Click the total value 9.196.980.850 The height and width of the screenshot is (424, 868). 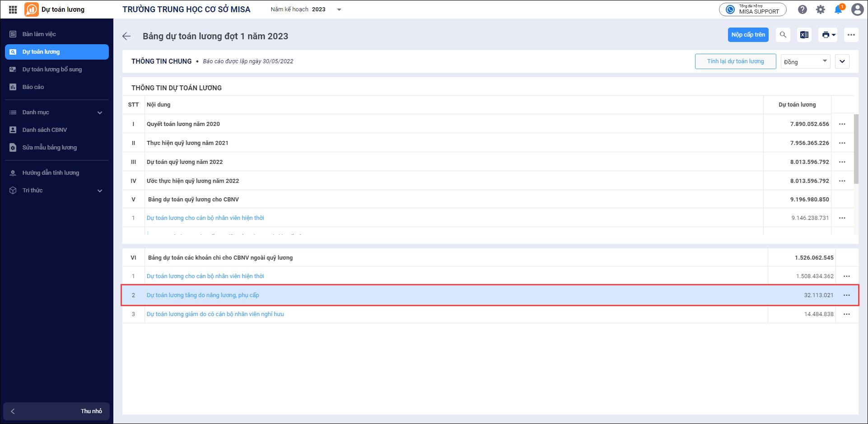810,200
